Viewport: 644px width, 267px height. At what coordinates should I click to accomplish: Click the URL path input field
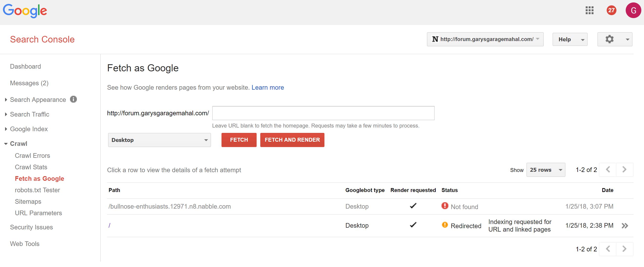(x=323, y=113)
